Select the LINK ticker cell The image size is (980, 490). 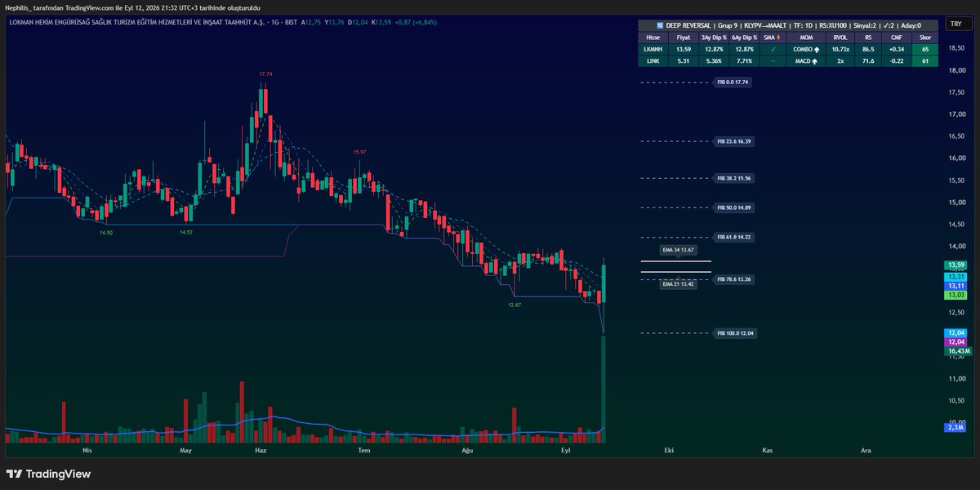coord(653,60)
